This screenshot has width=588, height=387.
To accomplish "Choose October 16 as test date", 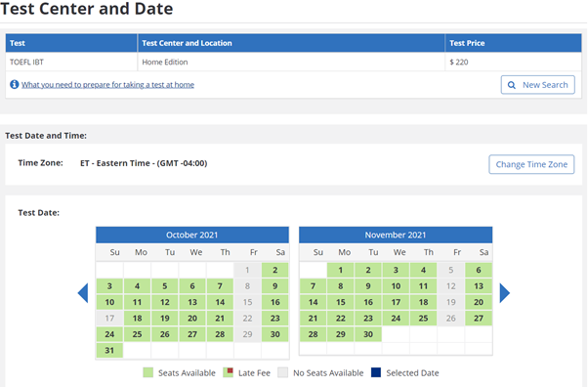I will (275, 302).
